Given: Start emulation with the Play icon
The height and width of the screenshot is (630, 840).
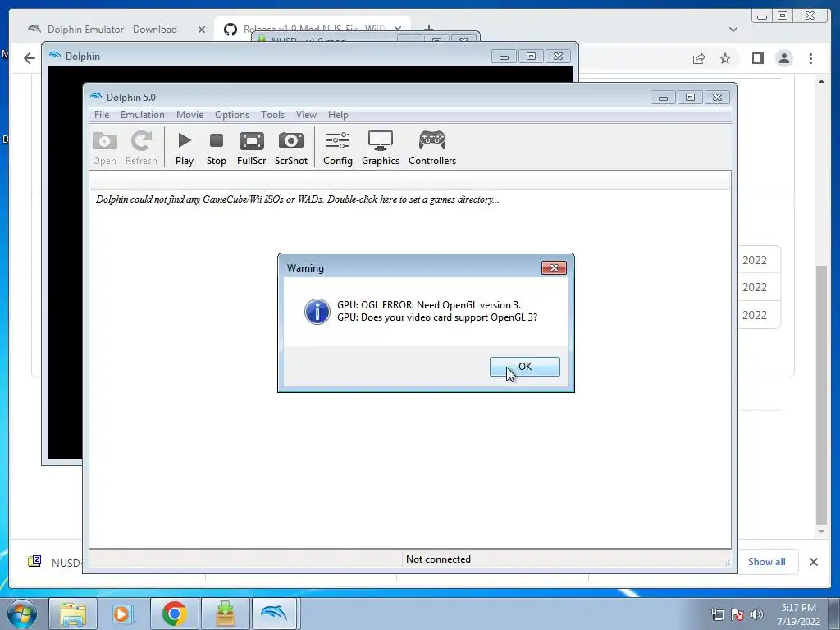Looking at the screenshot, I should [x=185, y=148].
